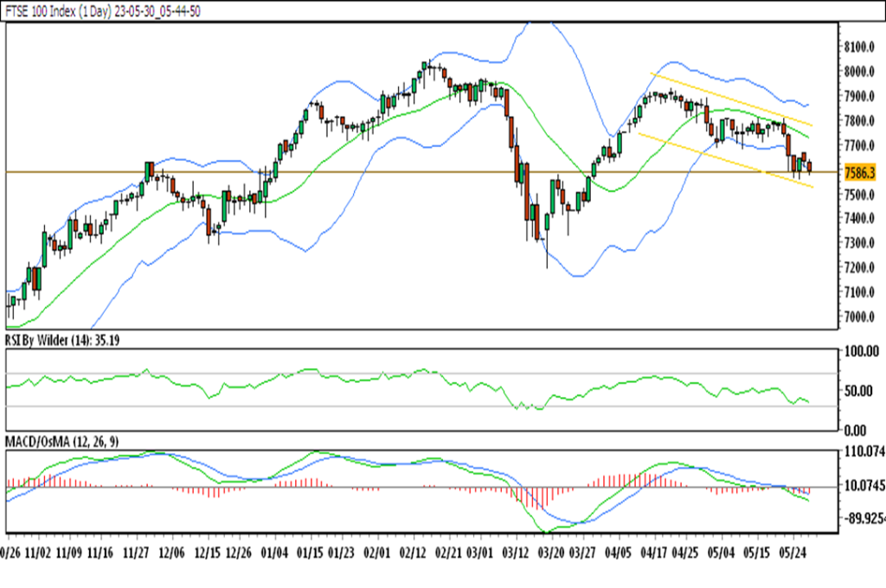Screen dimensions: 886x588
Task: Click the "02/01" date on the time axis
Action: [x=377, y=553]
